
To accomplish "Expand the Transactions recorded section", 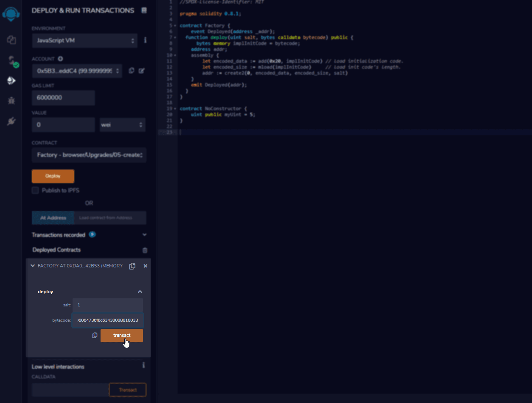I will pyautogui.click(x=144, y=235).
